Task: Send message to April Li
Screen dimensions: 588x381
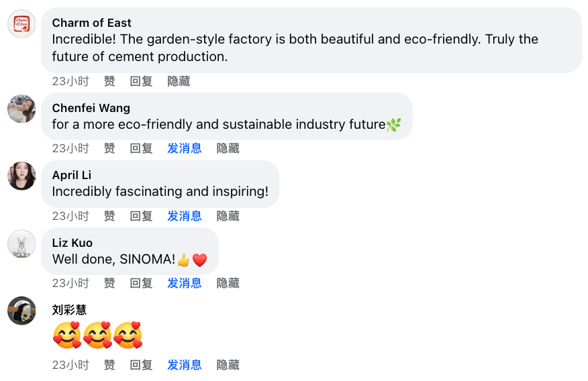Action: click(x=185, y=216)
